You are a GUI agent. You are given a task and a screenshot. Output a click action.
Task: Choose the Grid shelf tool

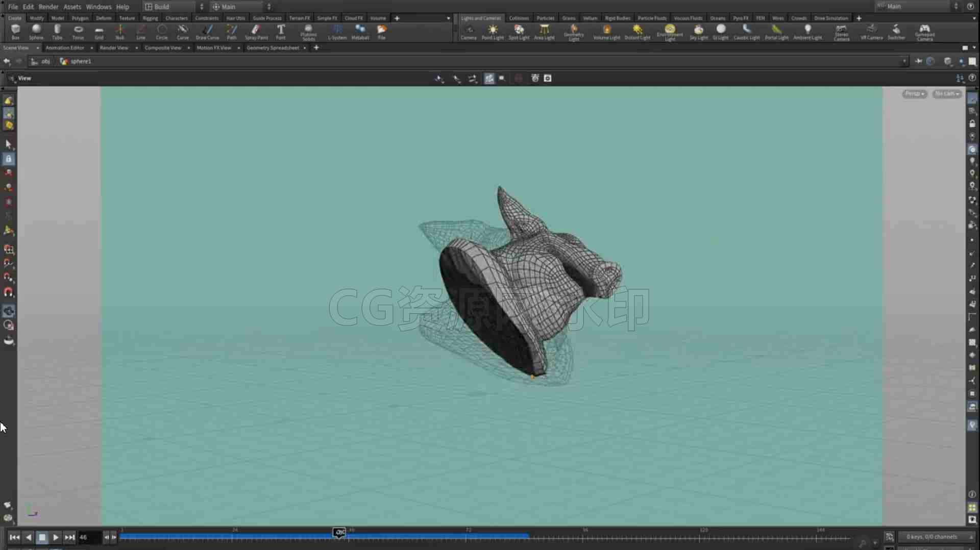click(x=99, y=32)
